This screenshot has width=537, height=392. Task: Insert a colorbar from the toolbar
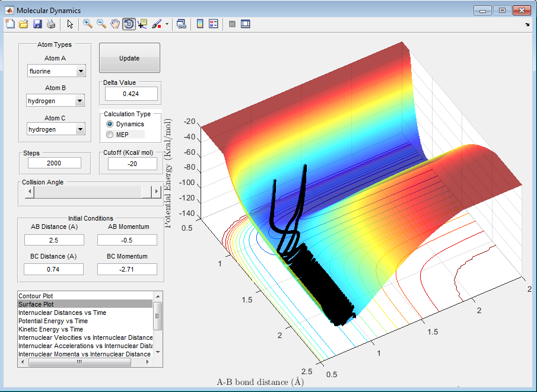[x=200, y=24]
